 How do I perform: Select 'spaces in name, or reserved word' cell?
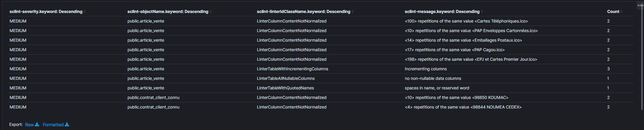tap(437, 88)
